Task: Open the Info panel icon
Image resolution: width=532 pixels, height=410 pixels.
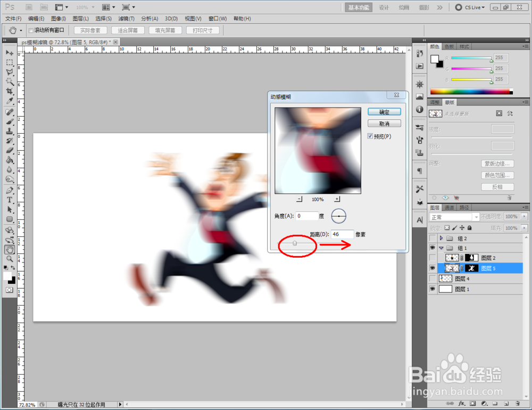Action: click(420, 109)
